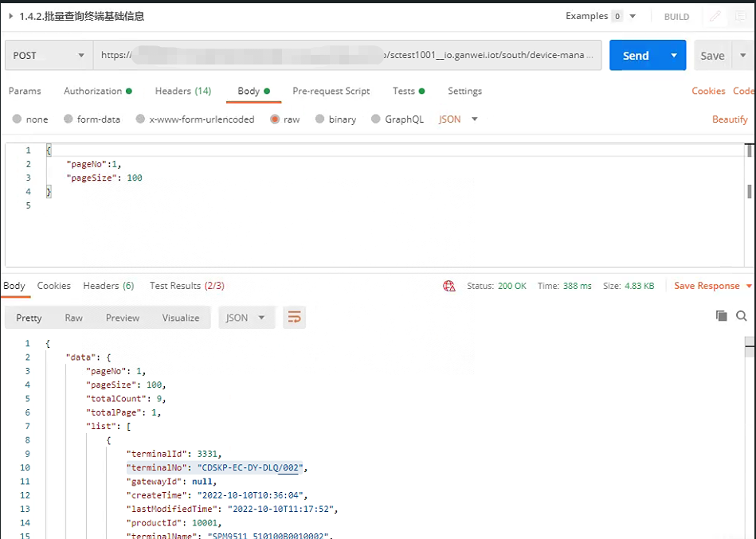Select the raw body type radio button
The height and width of the screenshot is (539, 756).
click(x=275, y=119)
